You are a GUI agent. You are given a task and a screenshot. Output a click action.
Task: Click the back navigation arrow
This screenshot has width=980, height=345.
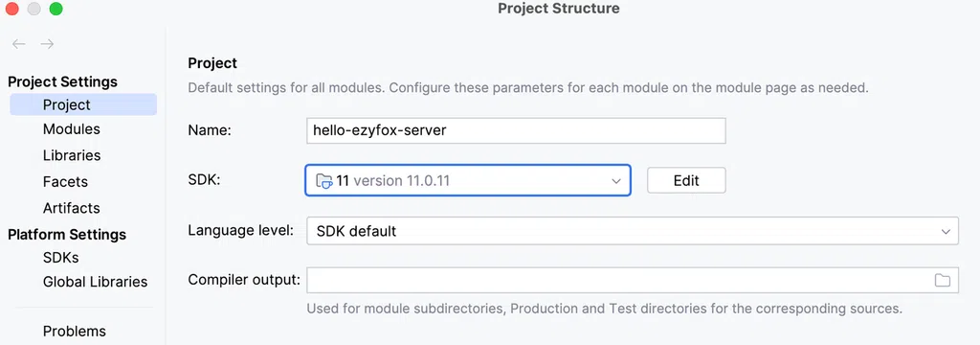19,44
